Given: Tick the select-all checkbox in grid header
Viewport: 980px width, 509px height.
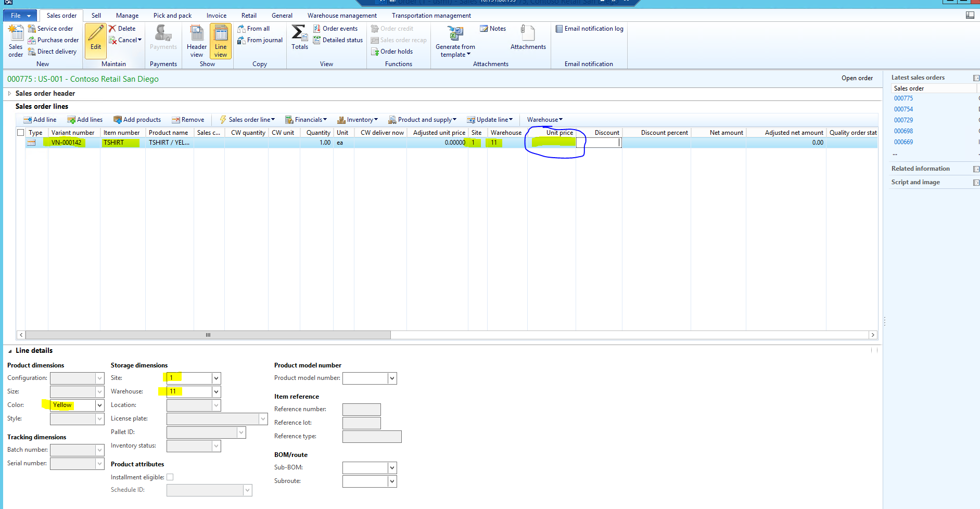Looking at the screenshot, I should (x=21, y=133).
